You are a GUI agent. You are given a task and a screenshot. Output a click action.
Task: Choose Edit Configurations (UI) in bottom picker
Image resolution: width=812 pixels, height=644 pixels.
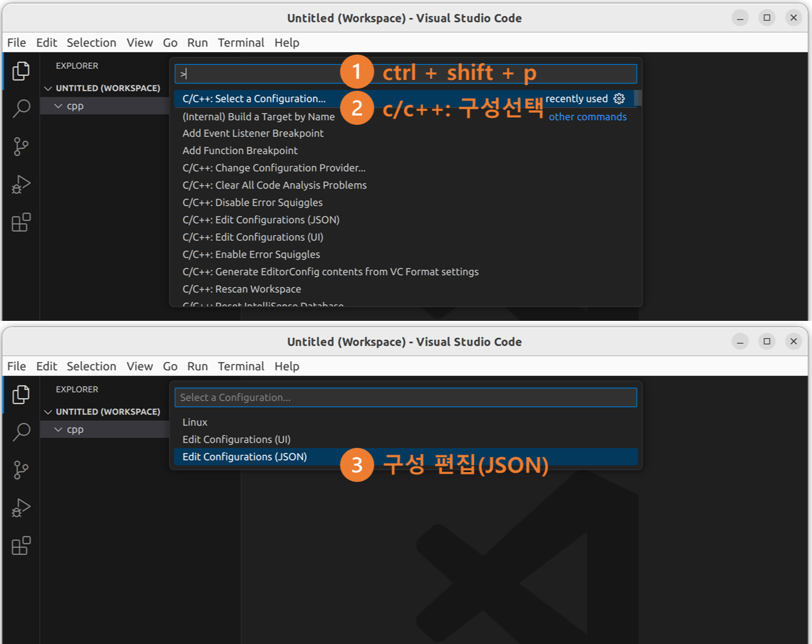pos(405,439)
